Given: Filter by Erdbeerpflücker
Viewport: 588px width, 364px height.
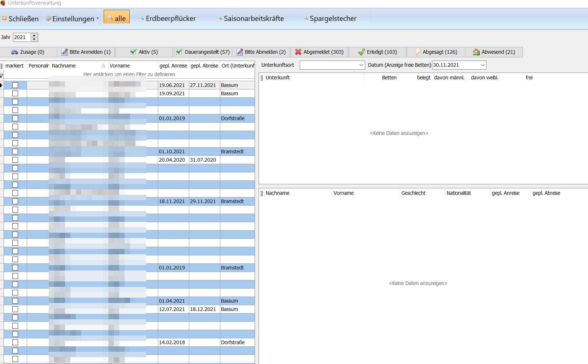Looking at the screenshot, I should pyautogui.click(x=167, y=18).
